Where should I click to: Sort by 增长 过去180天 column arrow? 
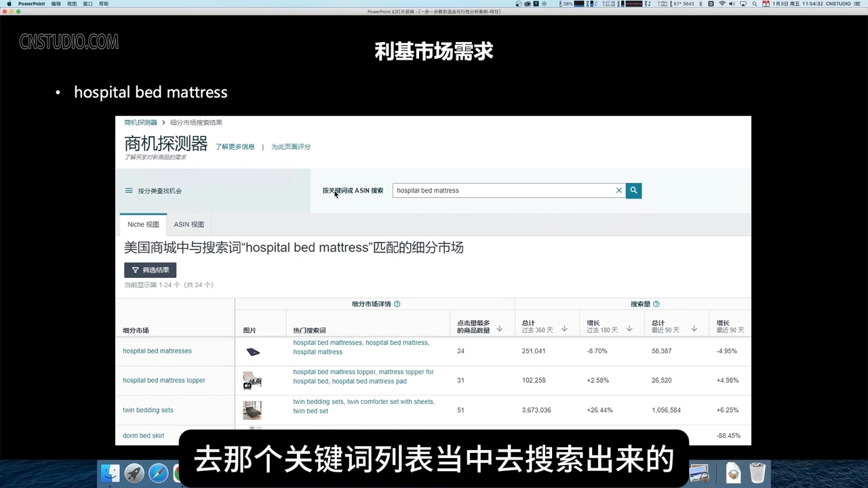pos(628,329)
